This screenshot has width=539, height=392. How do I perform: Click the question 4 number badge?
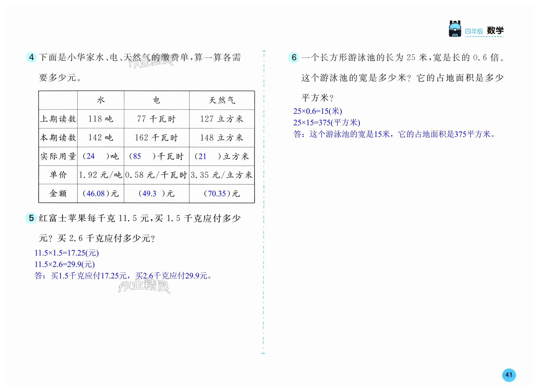[31, 57]
